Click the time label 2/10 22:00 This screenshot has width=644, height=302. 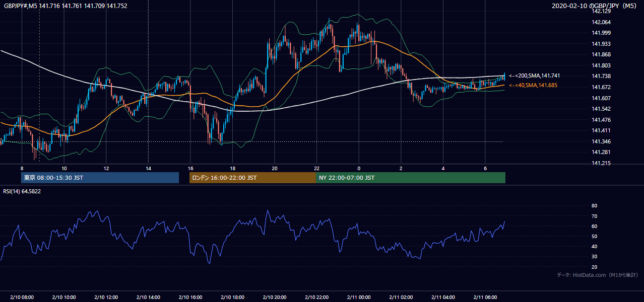(x=316, y=297)
